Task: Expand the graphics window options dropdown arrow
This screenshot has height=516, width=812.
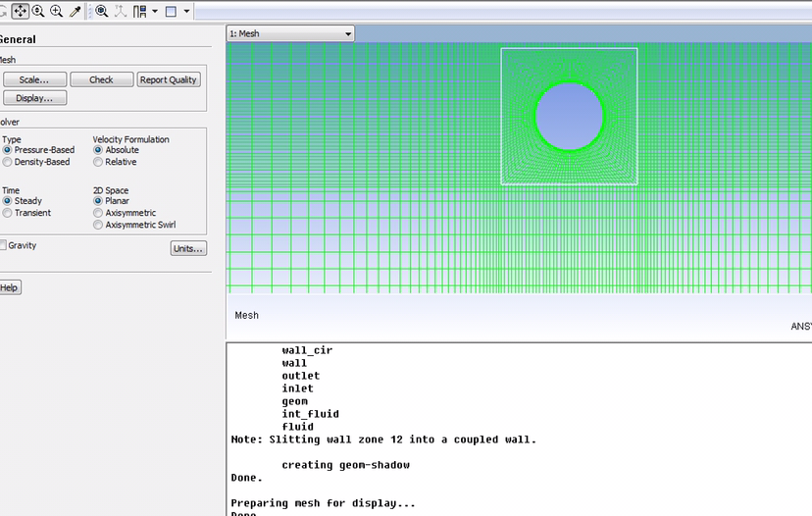Action: pos(186,12)
